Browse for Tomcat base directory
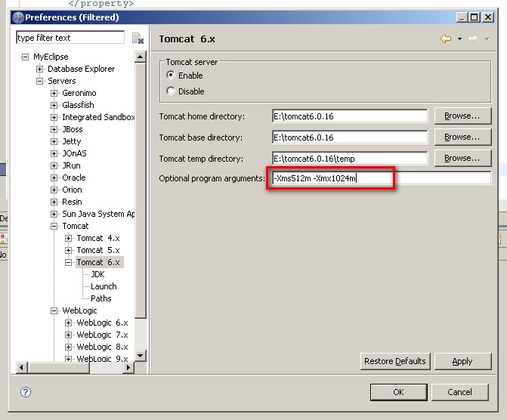Viewport: 507px width, 420px height. [x=462, y=137]
